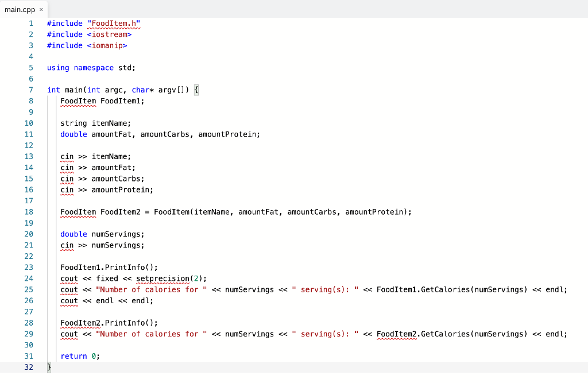The width and height of the screenshot is (588, 383).
Task: Switch to the main.cpp tab
Action: [20, 9]
